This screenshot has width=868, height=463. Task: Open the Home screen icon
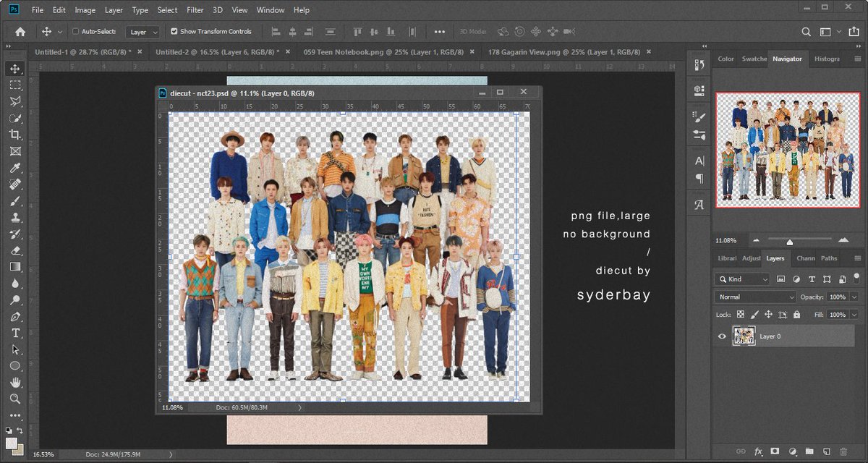[x=20, y=32]
